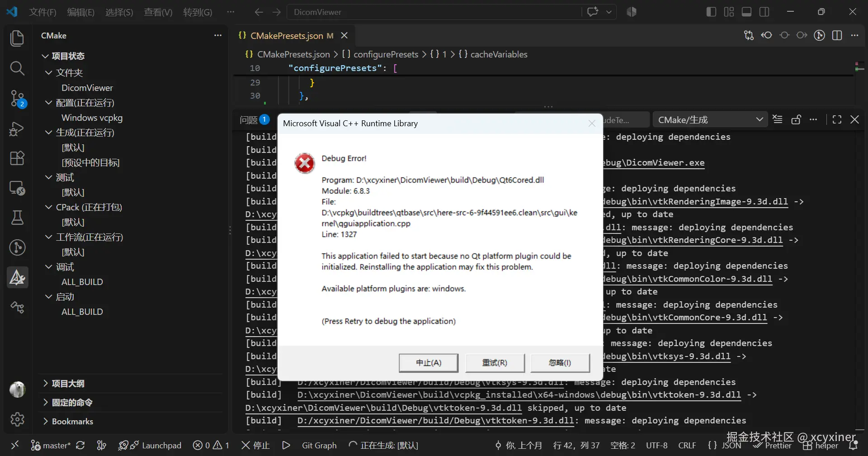Open the Run and Debug view

click(x=17, y=128)
